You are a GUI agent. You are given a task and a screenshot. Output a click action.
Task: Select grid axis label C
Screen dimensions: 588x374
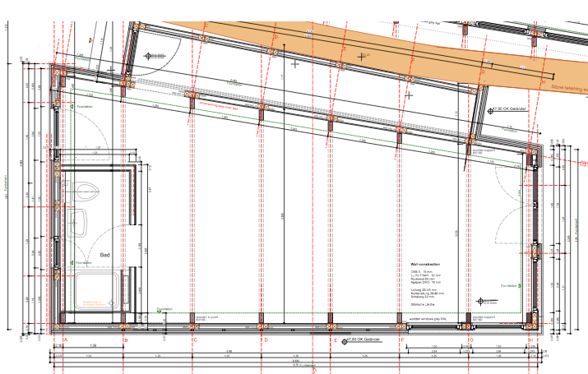pos(196,339)
